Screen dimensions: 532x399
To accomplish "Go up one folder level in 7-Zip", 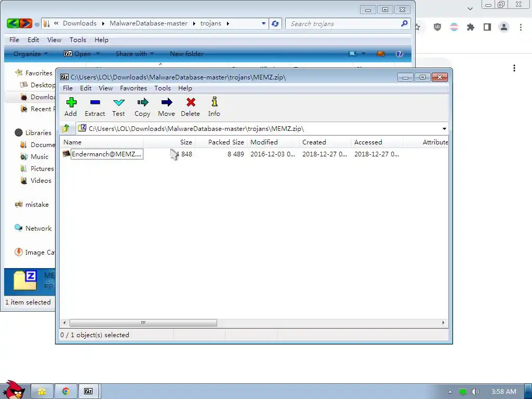I will tap(66, 128).
